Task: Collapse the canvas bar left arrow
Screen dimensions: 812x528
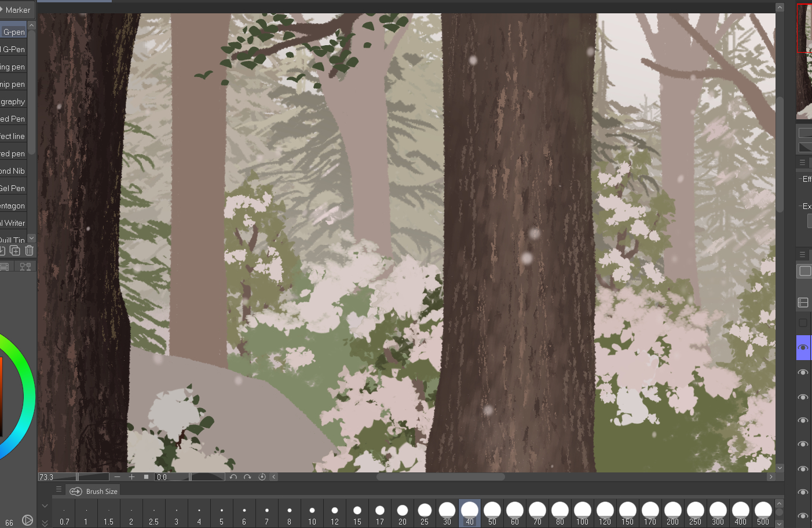Action: [x=274, y=477]
